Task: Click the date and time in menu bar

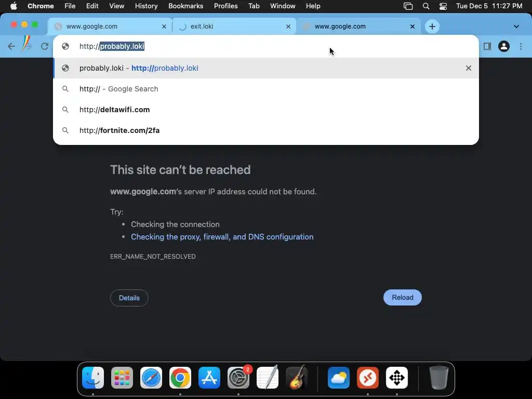Action: point(489,6)
